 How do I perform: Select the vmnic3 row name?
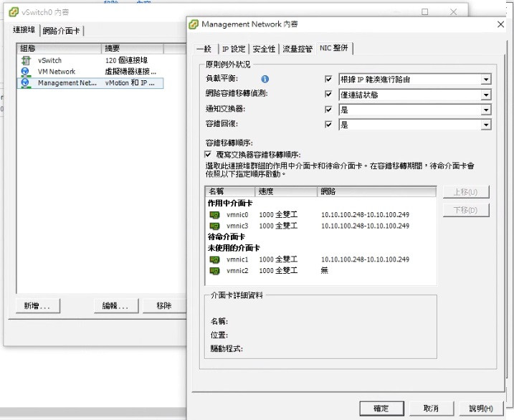coord(237,226)
